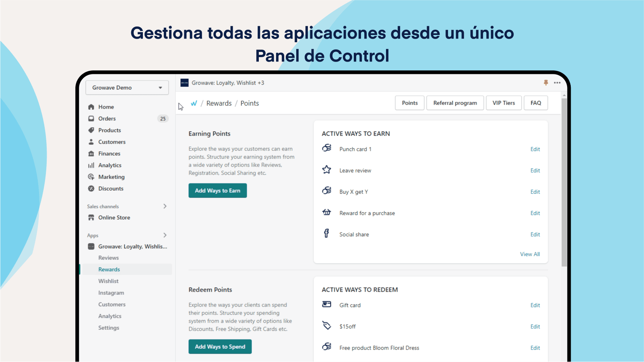
Task: Click the Points breadcrumb text
Action: (250, 103)
